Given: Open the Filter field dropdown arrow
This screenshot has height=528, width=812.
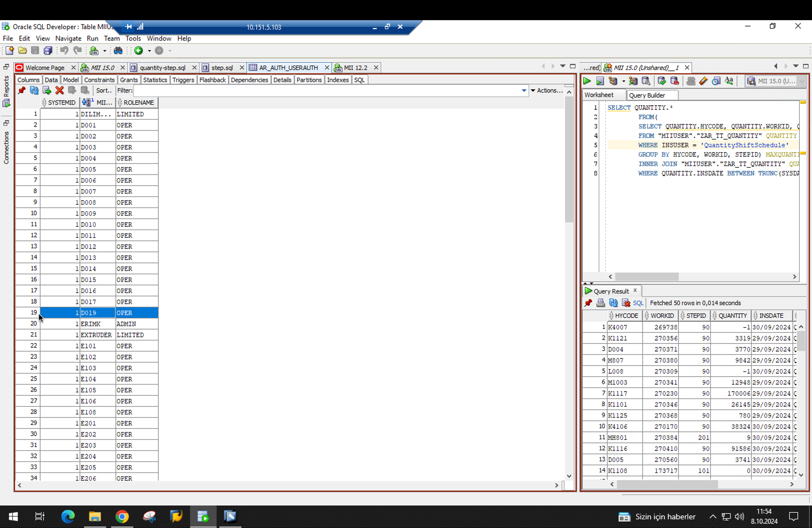Looking at the screenshot, I should pos(524,90).
